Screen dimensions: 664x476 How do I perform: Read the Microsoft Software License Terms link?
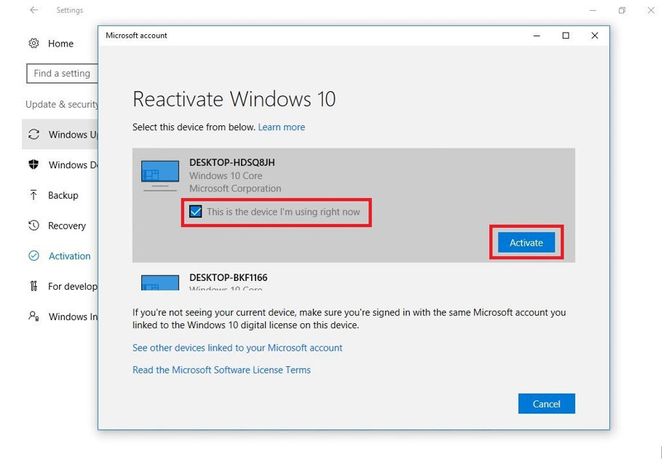coord(221,370)
